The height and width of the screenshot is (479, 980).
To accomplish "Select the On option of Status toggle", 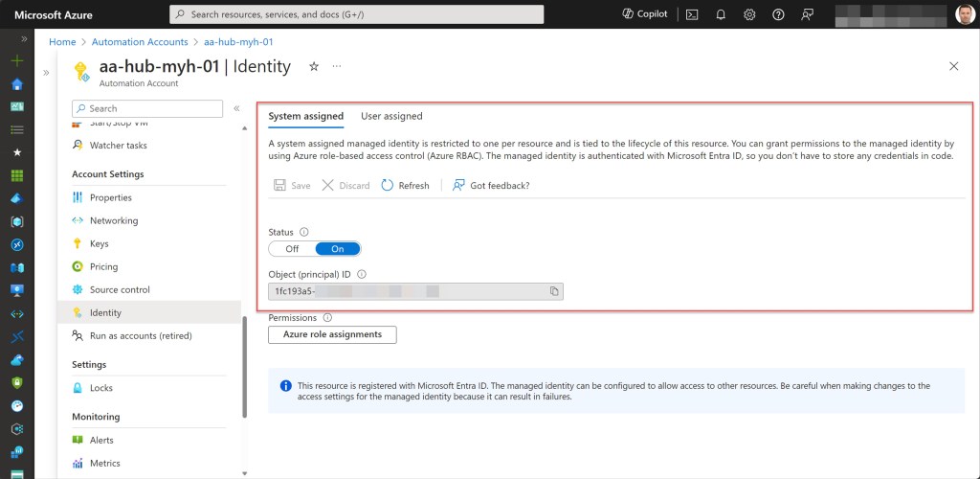I will 337,249.
